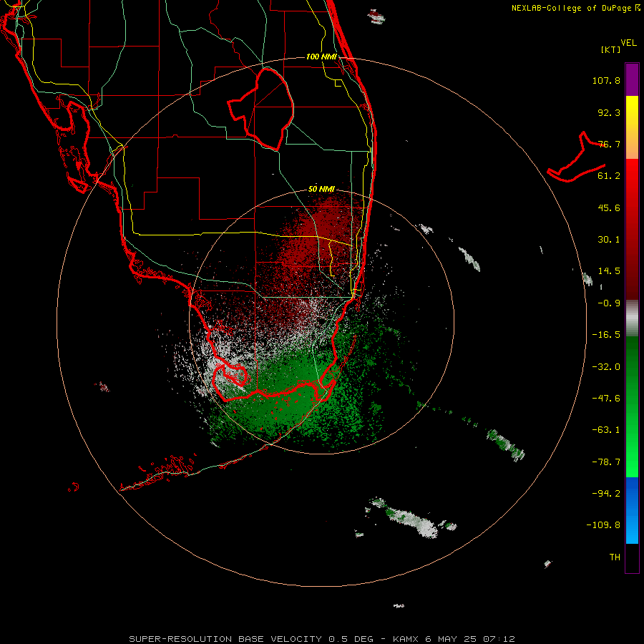Click the 30.1 velocity value
The width and height of the screenshot is (644, 644).
point(609,240)
